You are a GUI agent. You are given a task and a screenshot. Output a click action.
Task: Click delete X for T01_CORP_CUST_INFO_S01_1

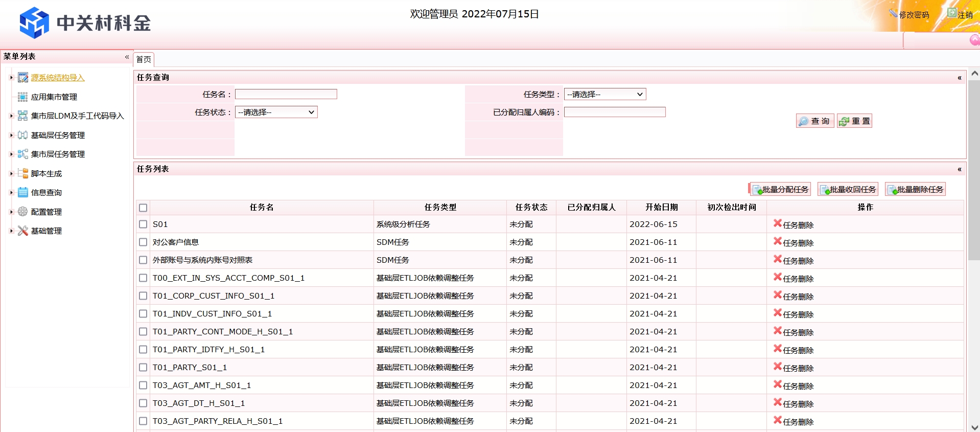point(778,295)
